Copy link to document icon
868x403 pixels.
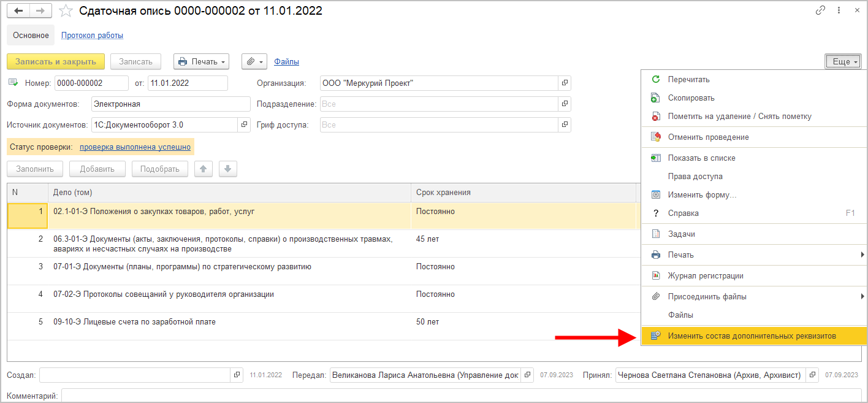point(820,10)
